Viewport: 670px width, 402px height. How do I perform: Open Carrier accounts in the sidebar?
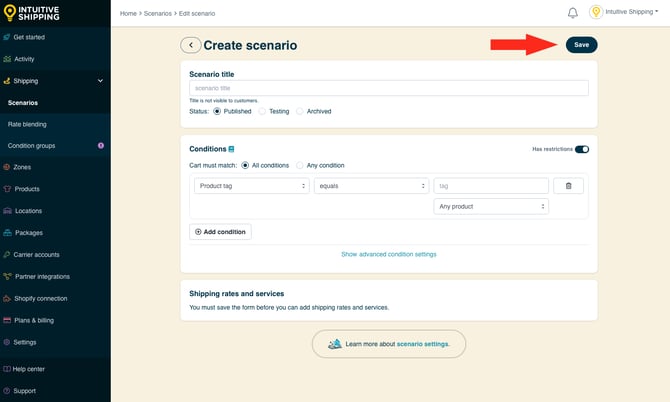pos(36,255)
